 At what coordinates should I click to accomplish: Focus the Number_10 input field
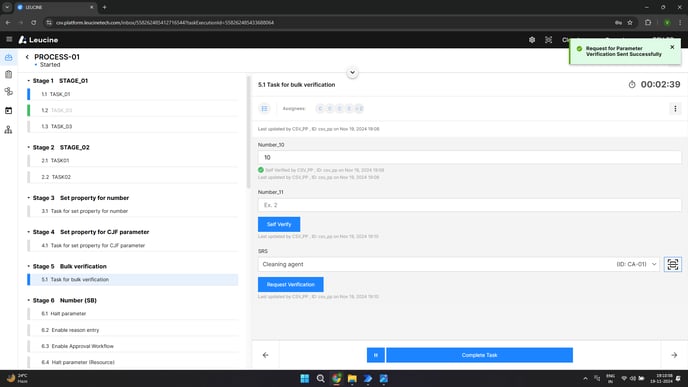coord(469,158)
